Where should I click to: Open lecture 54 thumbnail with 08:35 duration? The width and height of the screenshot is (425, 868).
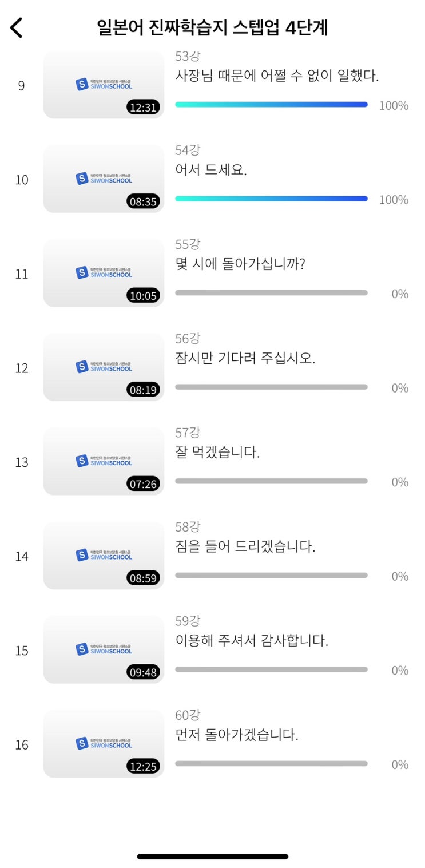[104, 179]
